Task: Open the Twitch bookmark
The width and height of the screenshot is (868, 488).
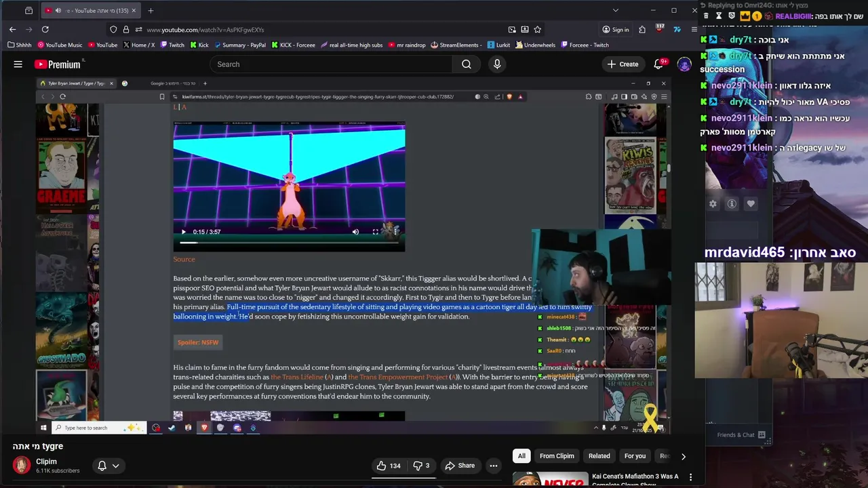Action: tap(172, 45)
